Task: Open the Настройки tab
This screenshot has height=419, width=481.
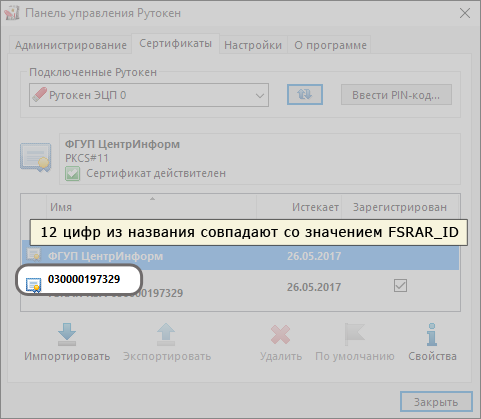Action: pos(253,45)
